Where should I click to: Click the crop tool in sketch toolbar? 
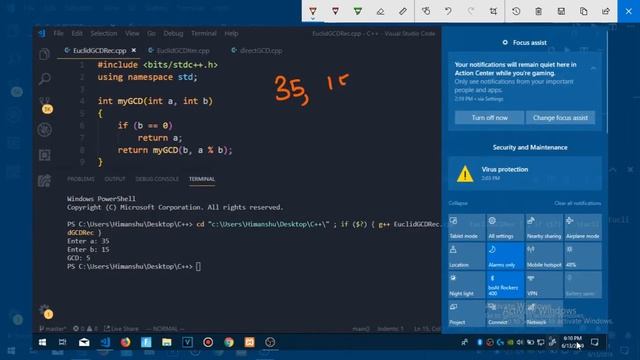[493, 11]
